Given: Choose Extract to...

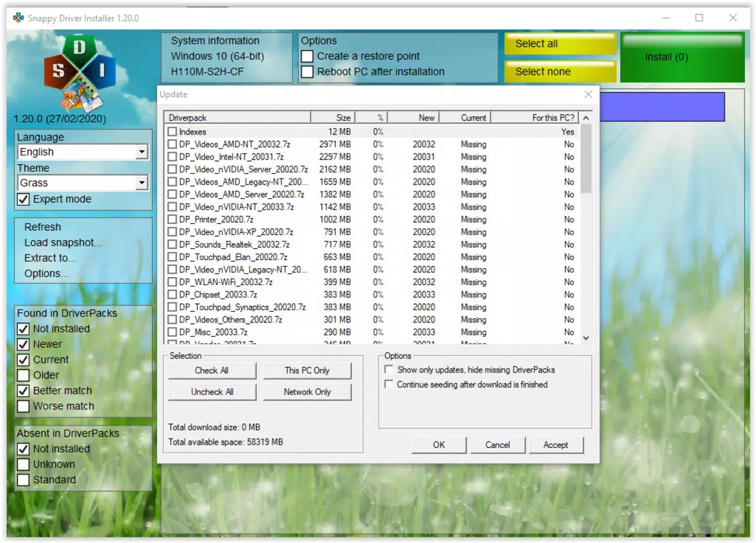Looking at the screenshot, I should tap(50, 258).
